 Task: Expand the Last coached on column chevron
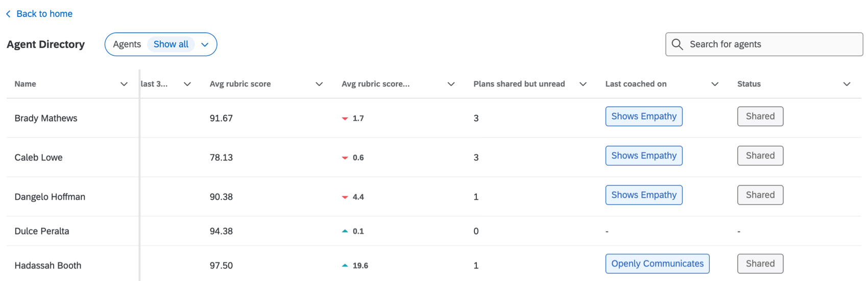(715, 84)
